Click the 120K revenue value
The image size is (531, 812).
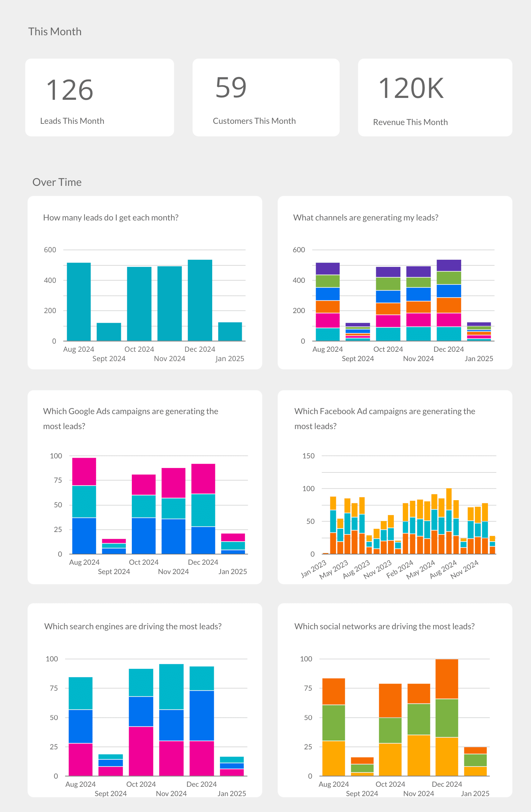pyautogui.click(x=411, y=88)
